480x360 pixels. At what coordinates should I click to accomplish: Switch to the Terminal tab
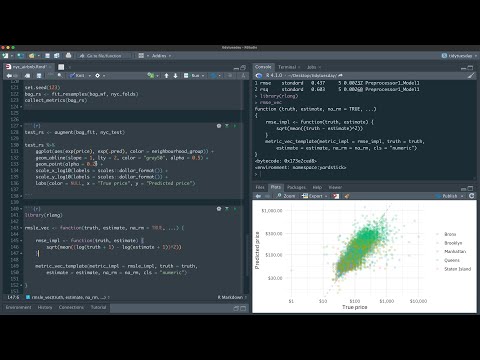point(287,67)
